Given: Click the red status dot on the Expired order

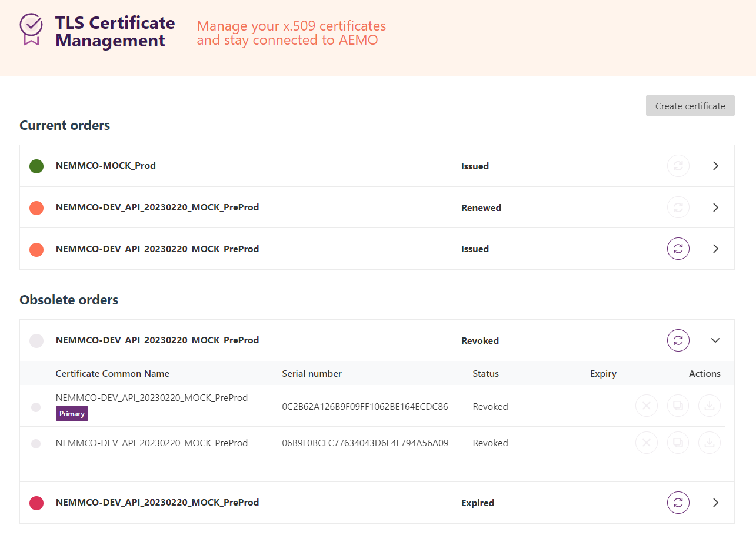Looking at the screenshot, I should (36, 503).
